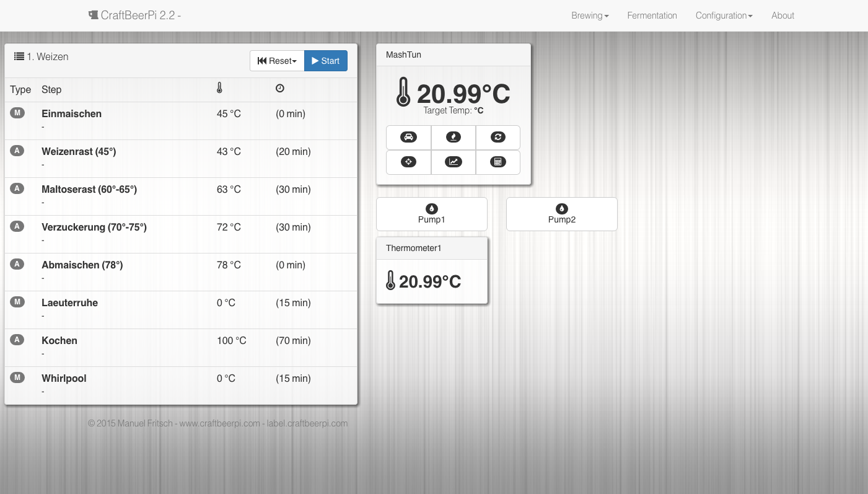Go to the Fermentation page
The image size is (868, 494).
[652, 15]
